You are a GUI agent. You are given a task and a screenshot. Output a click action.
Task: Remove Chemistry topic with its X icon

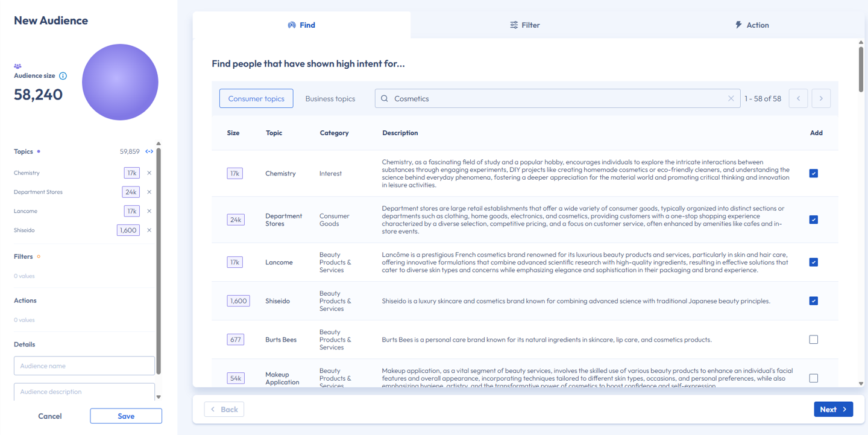click(149, 173)
